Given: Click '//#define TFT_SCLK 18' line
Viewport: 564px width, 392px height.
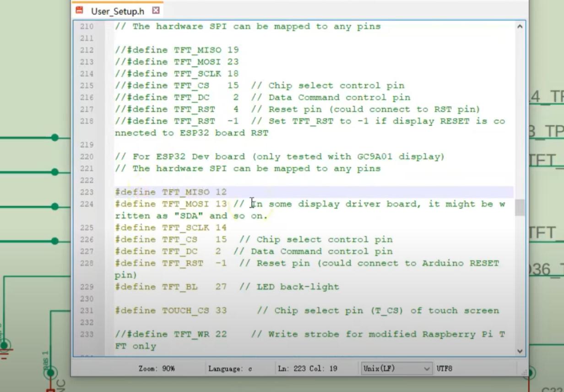Looking at the screenshot, I should (x=177, y=74).
